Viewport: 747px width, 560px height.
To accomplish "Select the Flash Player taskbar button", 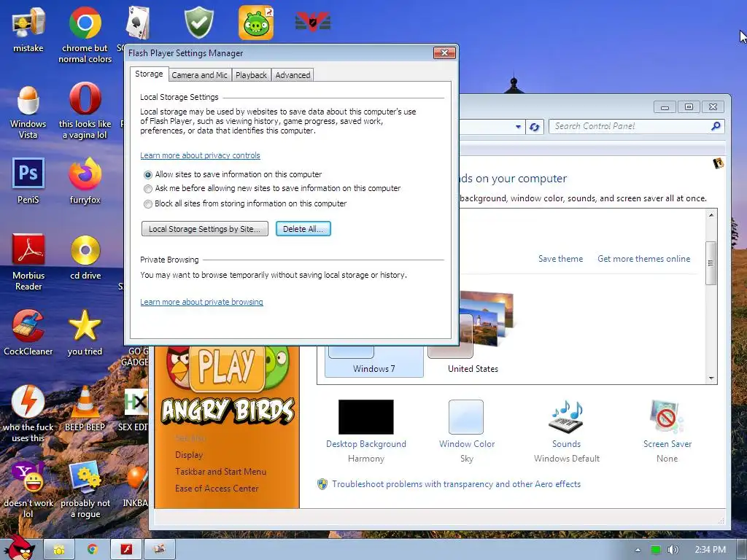I will point(126,550).
